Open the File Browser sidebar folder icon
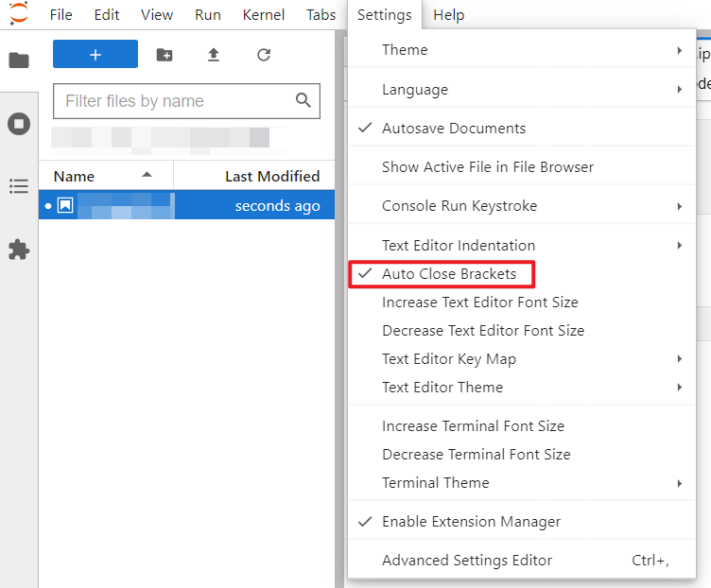Viewport: 711px width, 588px height. click(19, 60)
